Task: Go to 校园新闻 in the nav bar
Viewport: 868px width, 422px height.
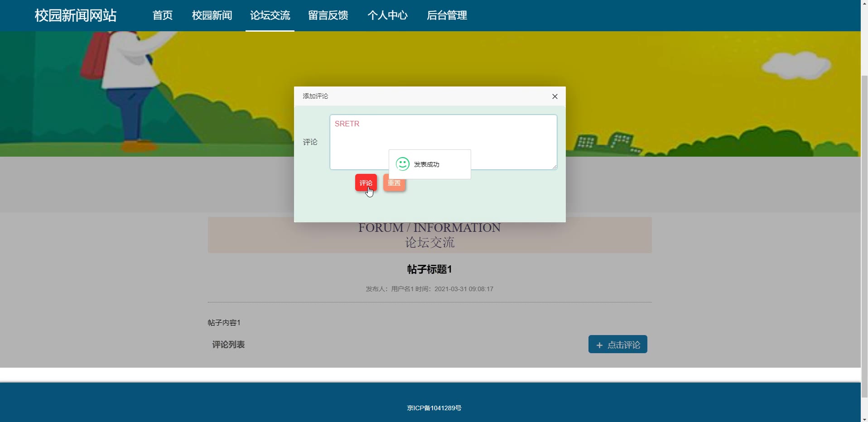Action: [x=212, y=15]
